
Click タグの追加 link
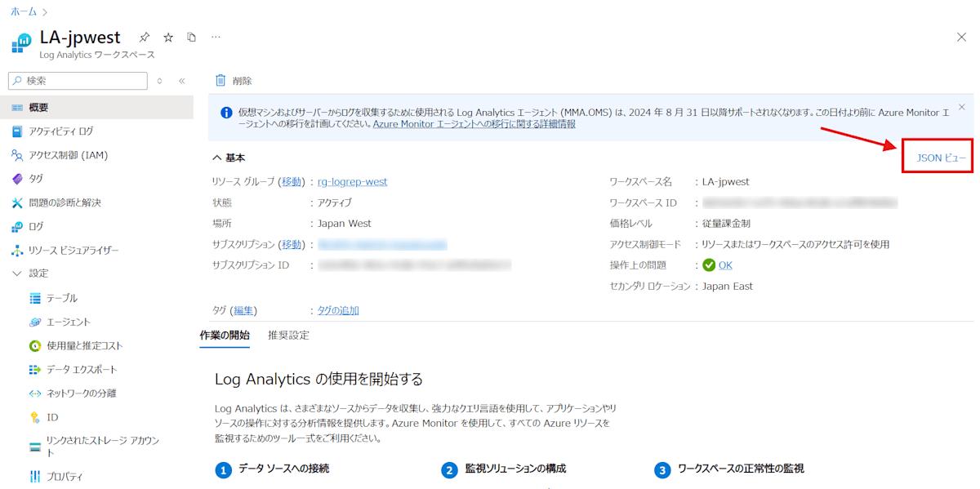(x=338, y=310)
